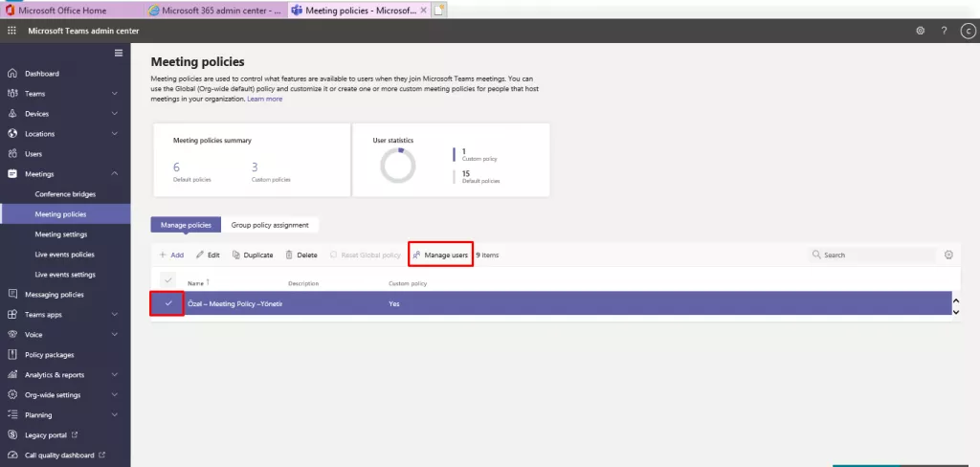Switch to Group policy assignment tab
This screenshot has height=467, width=980.
(x=270, y=225)
